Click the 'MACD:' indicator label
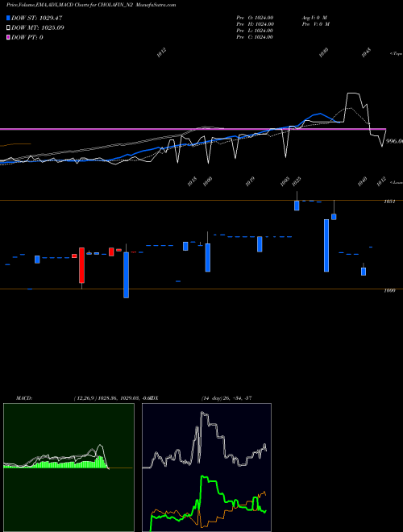Image resolution: width=403 pixels, height=532 pixels. (x=24, y=398)
